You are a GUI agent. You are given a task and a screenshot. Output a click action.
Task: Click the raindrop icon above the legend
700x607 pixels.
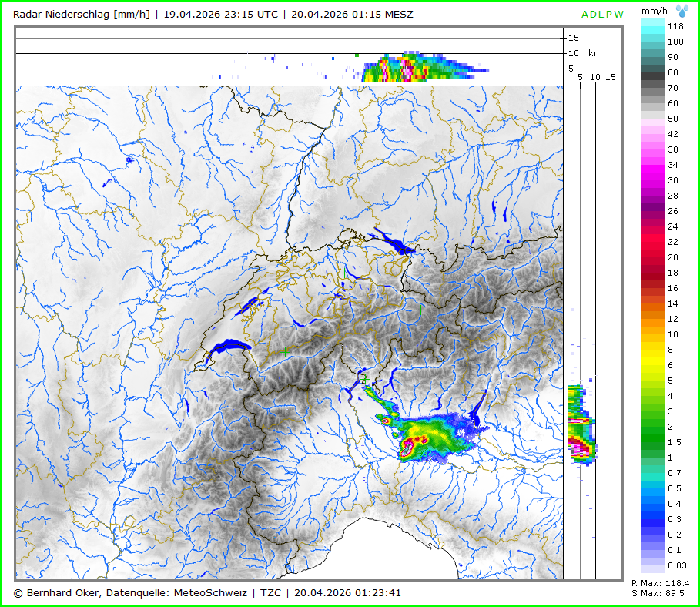(x=682, y=10)
